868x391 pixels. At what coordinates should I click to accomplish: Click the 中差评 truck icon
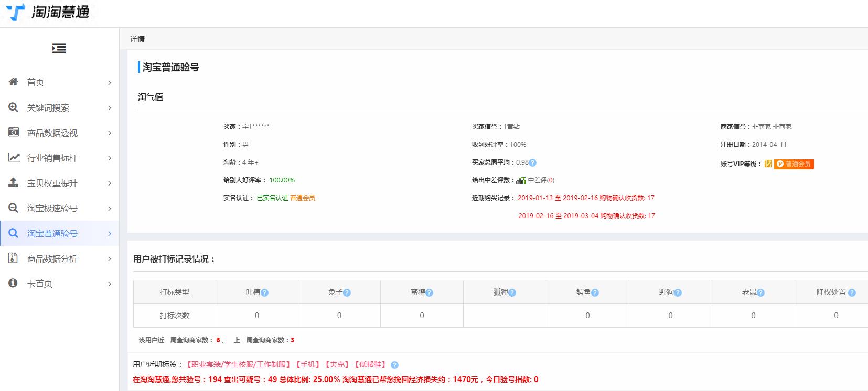[x=521, y=181]
